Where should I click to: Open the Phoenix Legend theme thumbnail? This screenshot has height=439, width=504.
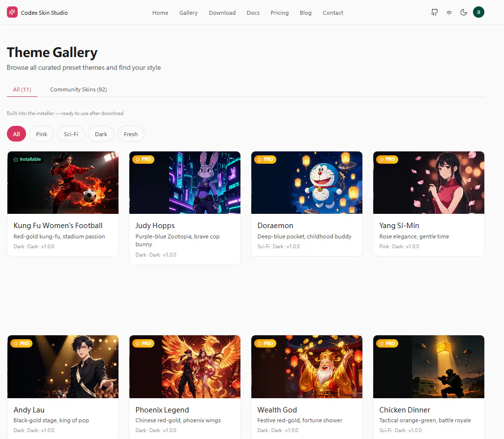coord(185,367)
